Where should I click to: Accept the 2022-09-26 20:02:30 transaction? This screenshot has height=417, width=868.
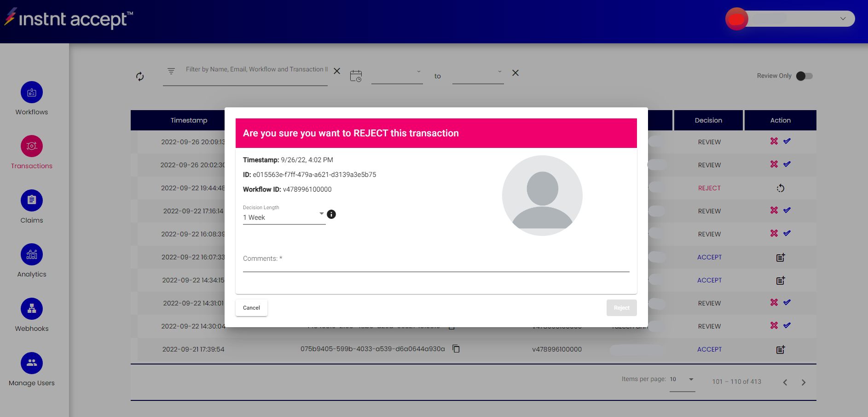click(x=787, y=164)
